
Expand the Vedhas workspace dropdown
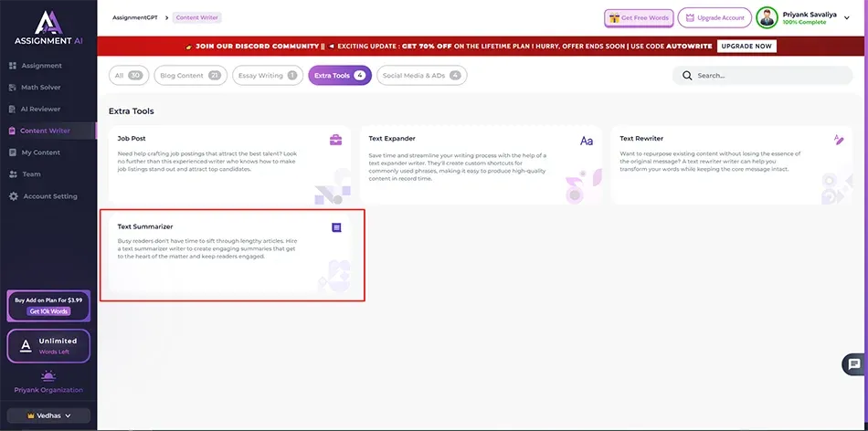click(48, 415)
